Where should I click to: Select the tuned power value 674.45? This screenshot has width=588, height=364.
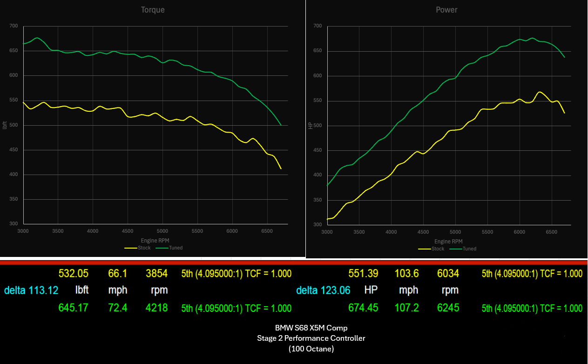[x=363, y=308]
